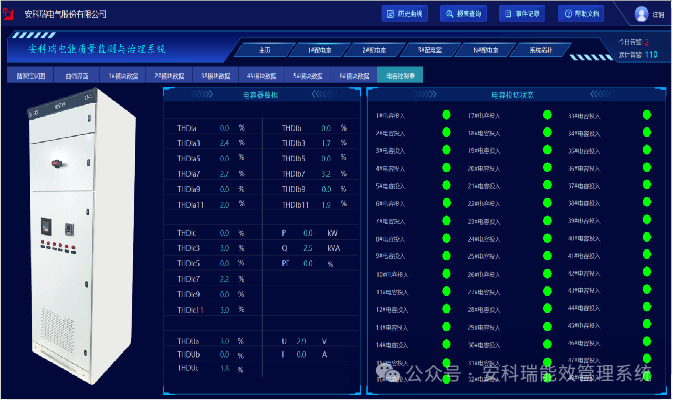Click status light for 10# capacitor
This screenshot has width=673, height=400.
pyautogui.click(x=446, y=273)
